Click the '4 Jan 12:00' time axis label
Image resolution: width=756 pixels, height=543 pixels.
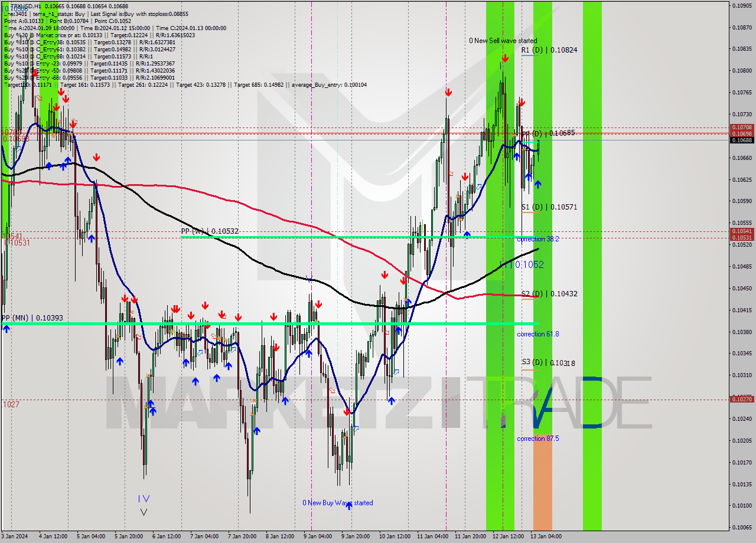point(53,537)
